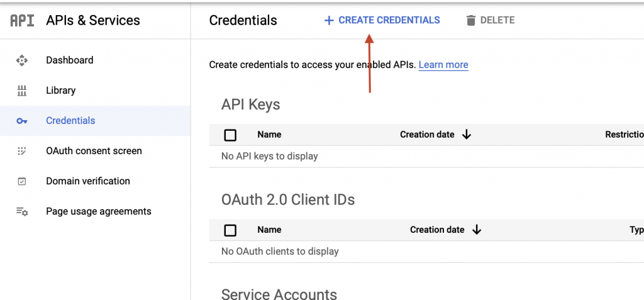
Task: Click the Credentials key icon
Action: point(22,121)
